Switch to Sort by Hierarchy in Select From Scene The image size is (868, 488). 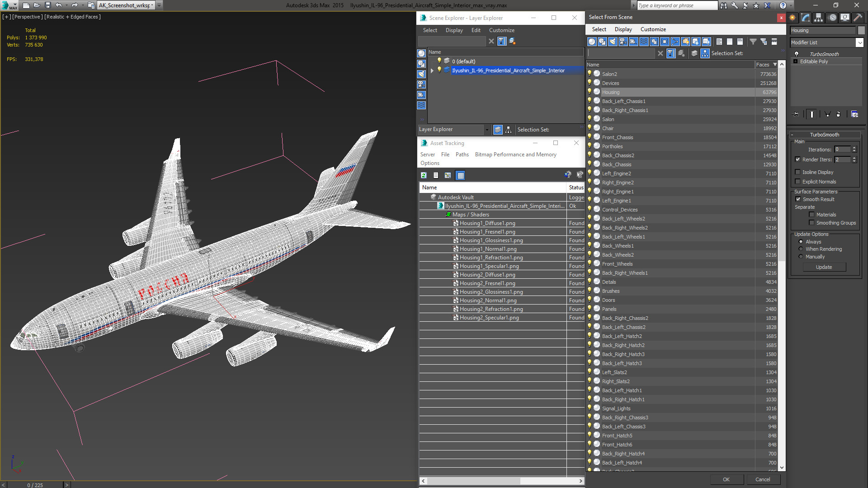[x=705, y=53]
